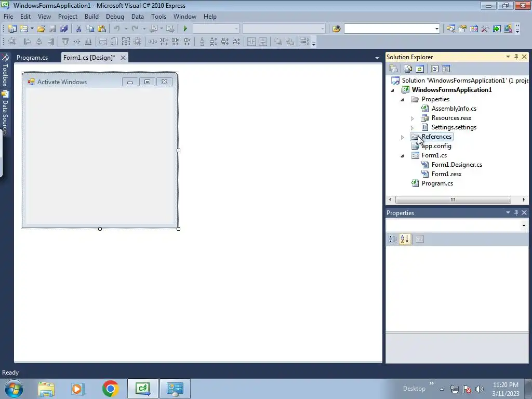Open the Build menu

tap(91, 16)
